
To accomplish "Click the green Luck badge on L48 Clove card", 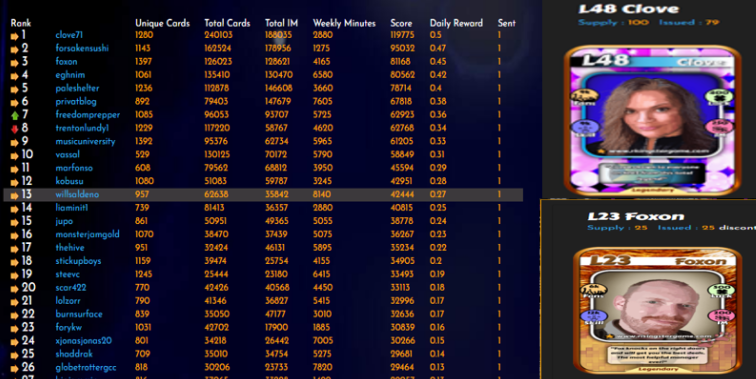I will [719, 96].
